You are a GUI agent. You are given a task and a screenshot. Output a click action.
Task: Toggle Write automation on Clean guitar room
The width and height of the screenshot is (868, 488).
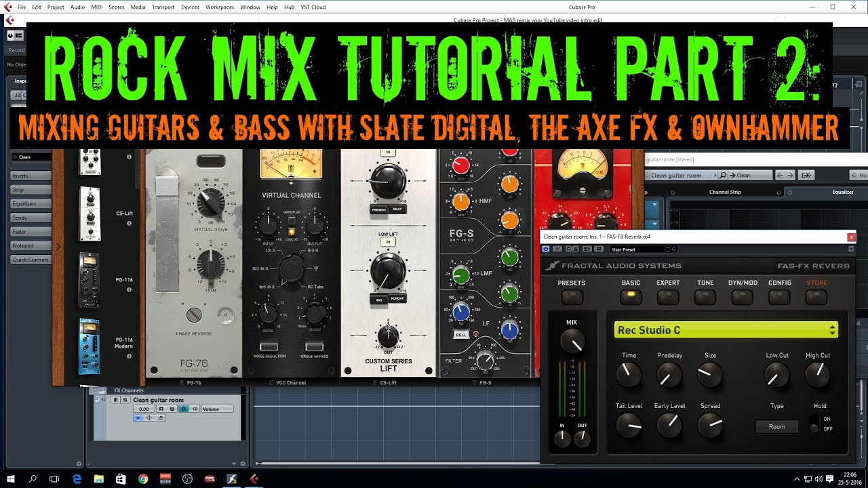[172, 409]
